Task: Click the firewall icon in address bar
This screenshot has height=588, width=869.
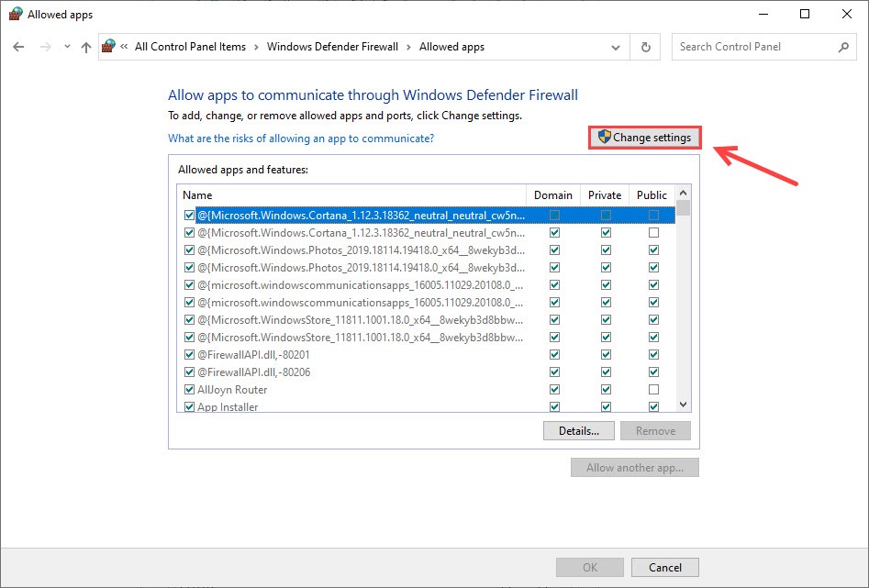Action: [108, 46]
